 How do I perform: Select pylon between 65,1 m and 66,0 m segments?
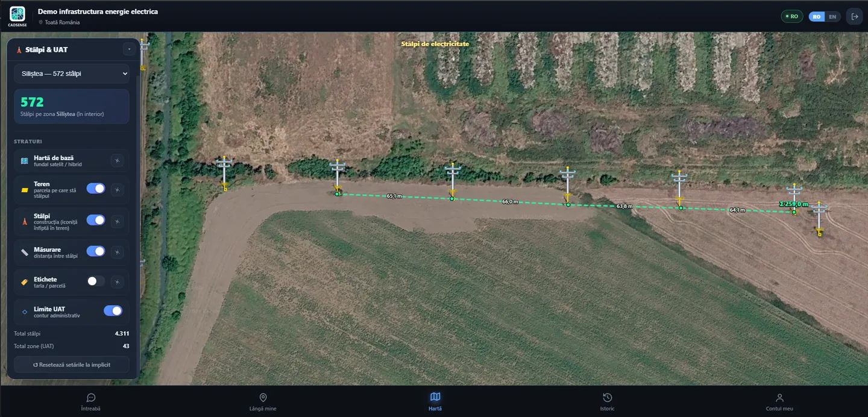point(453,181)
